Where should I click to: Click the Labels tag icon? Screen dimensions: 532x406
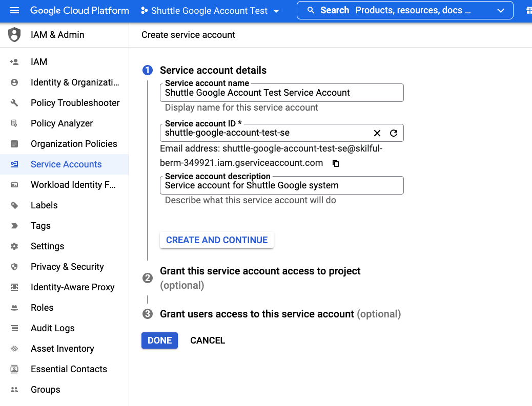pyautogui.click(x=14, y=205)
